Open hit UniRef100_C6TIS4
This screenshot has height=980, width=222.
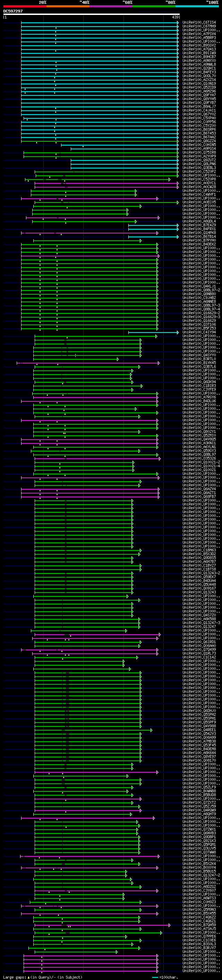(199, 23)
